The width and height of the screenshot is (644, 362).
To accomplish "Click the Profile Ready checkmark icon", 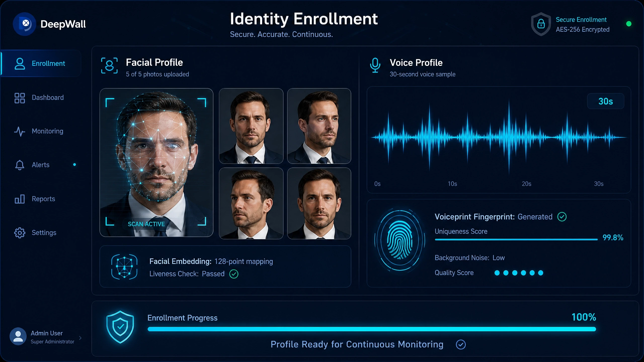I will [x=461, y=344].
